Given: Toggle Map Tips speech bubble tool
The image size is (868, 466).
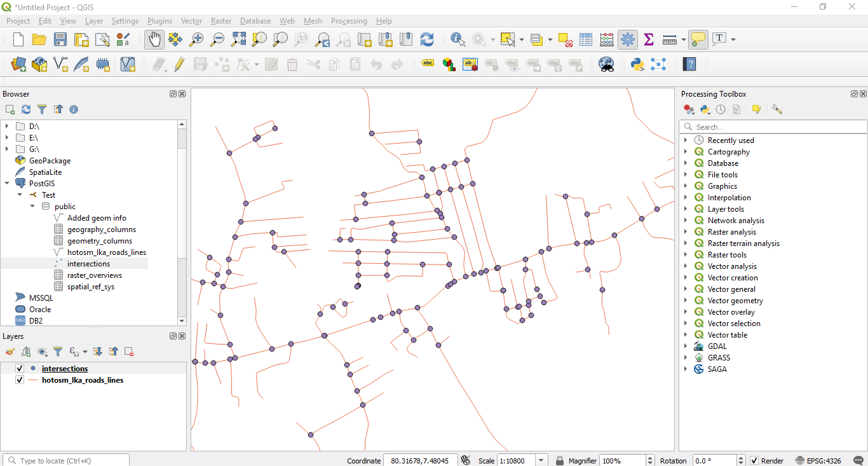Looking at the screenshot, I should tap(698, 39).
